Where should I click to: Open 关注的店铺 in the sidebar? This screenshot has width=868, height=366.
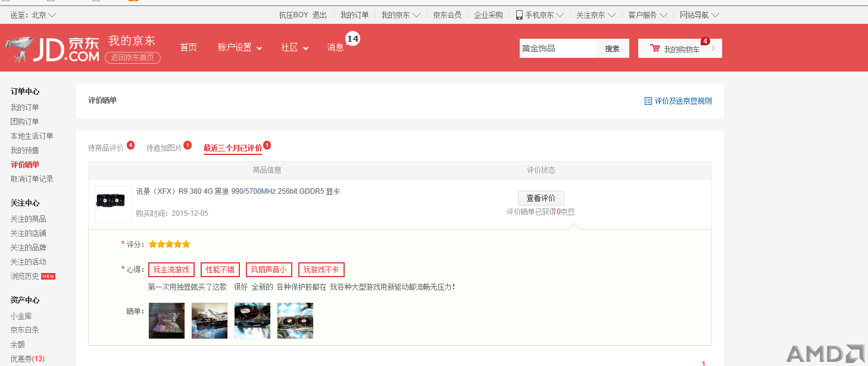coord(29,233)
